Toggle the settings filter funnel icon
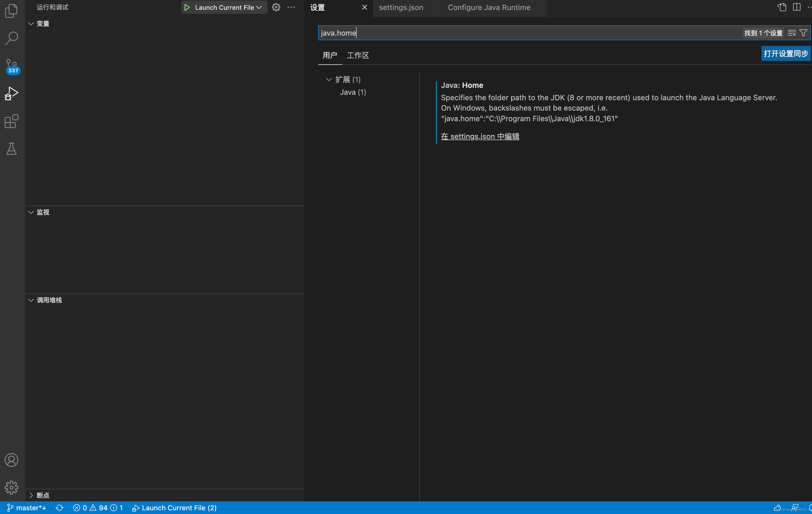This screenshot has width=812, height=514. 804,33
